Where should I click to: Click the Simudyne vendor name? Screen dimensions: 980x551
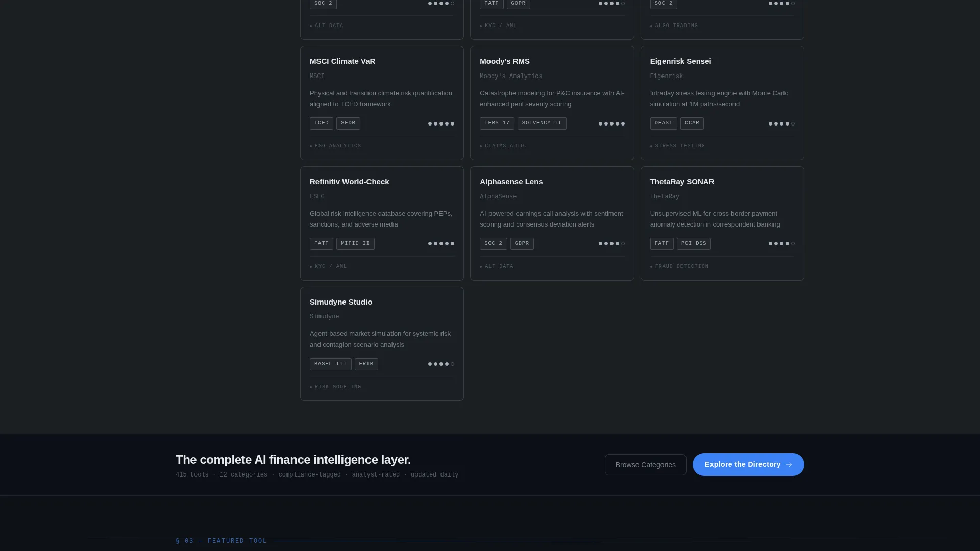325,317
